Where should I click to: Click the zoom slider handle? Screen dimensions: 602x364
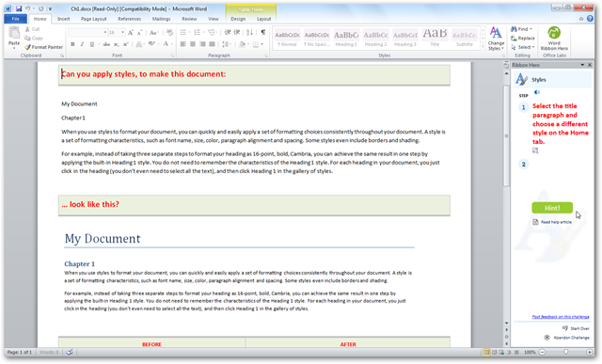pyautogui.click(x=566, y=352)
